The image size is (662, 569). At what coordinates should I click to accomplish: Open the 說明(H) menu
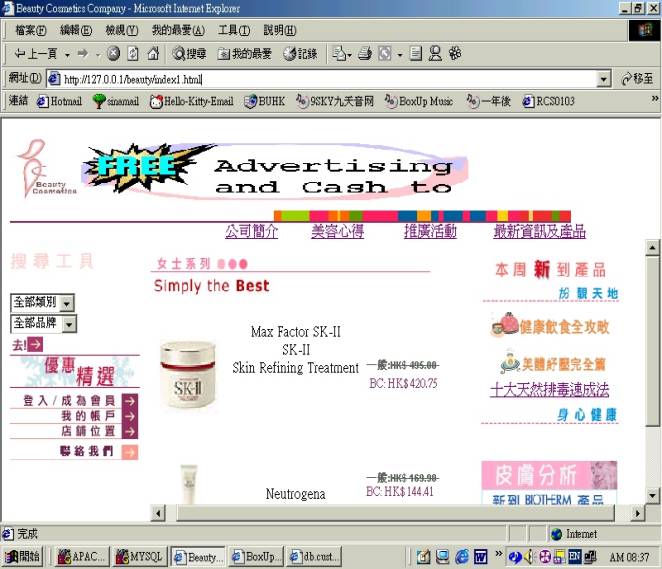279,30
